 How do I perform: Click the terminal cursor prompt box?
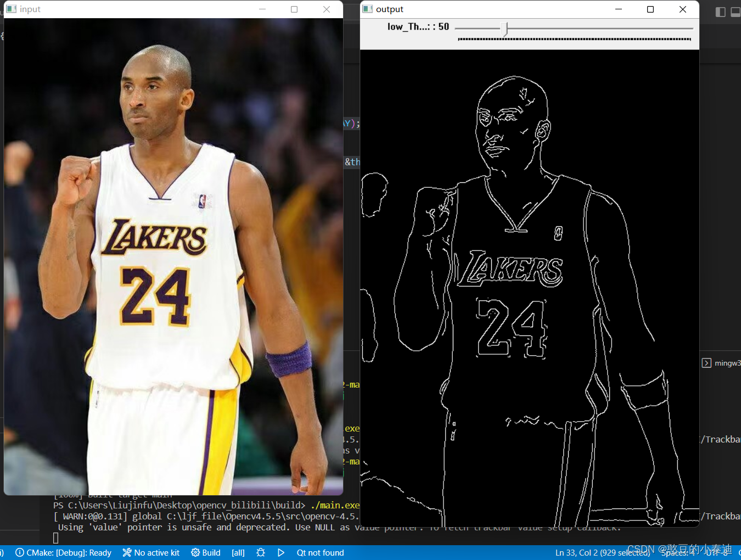55,538
